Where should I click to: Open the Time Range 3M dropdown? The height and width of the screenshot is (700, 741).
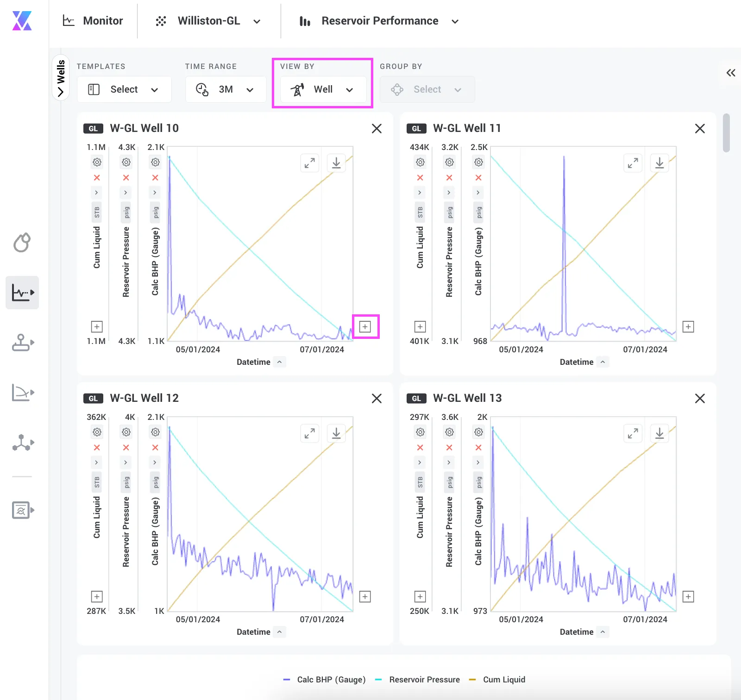click(226, 89)
